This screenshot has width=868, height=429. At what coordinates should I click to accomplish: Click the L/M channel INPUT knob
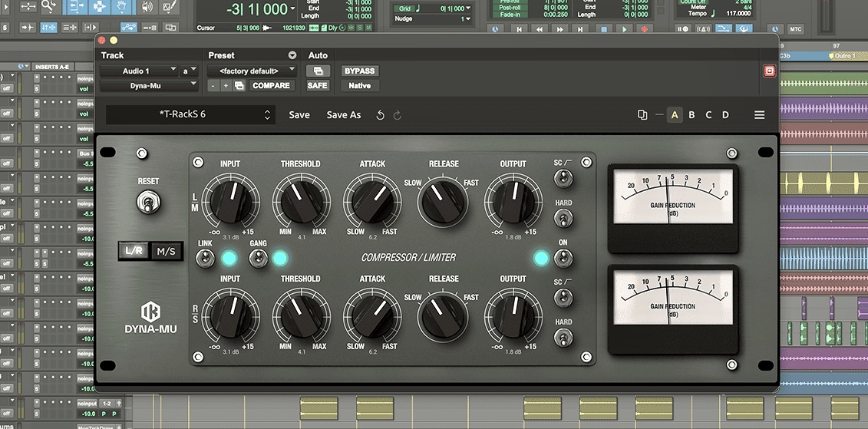pos(230,200)
